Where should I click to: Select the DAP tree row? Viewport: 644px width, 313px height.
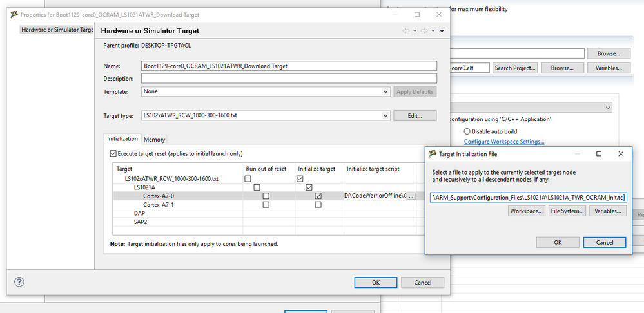coord(139,213)
